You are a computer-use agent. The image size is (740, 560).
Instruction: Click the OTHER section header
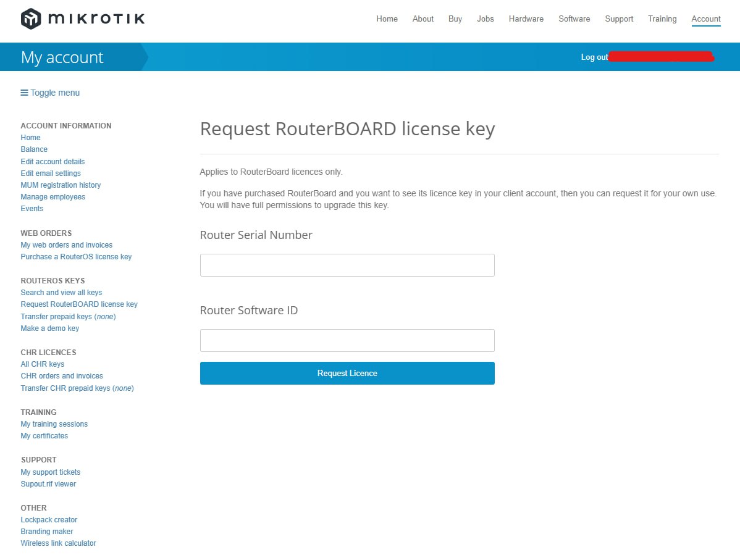[x=33, y=508]
